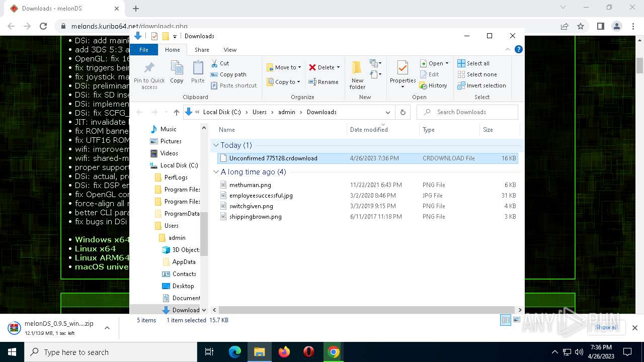Open download item options chevron in Chrome
Image resolution: width=644 pixels, height=362 pixels.
click(x=107, y=328)
